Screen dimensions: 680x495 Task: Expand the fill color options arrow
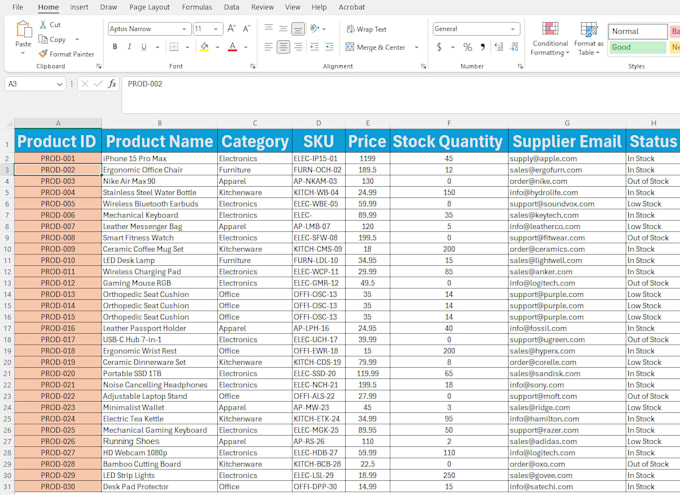coord(218,47)
